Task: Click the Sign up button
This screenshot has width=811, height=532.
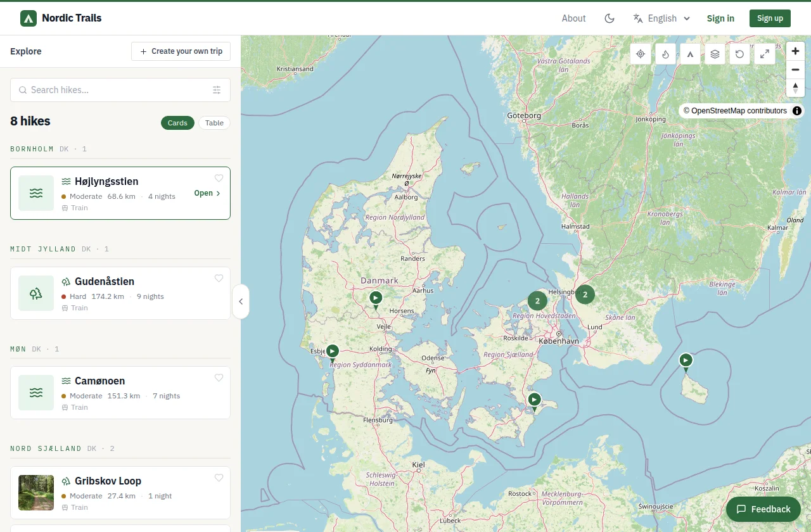Action: point(770,18)
